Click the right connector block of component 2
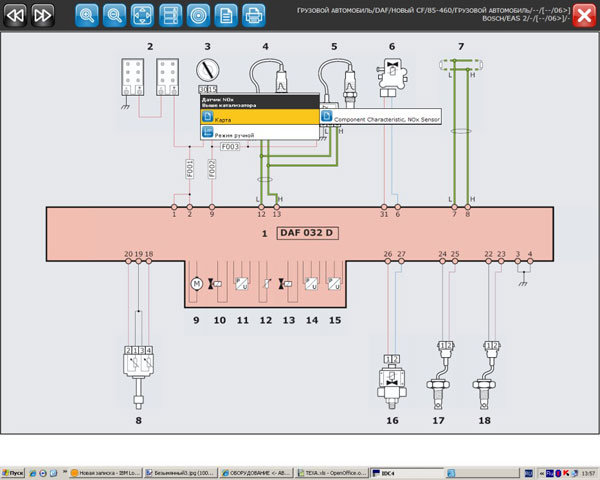This screenshot has width=600, height=480. coord(168,77)
